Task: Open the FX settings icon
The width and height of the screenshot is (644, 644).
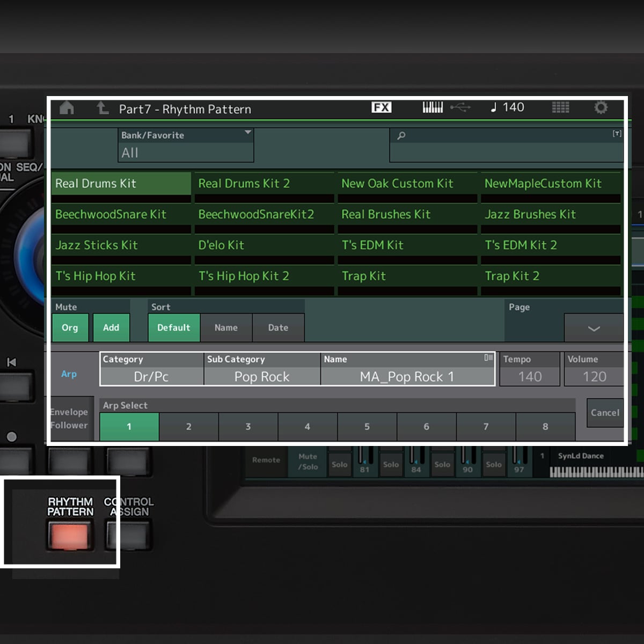Action: [381, 107]
